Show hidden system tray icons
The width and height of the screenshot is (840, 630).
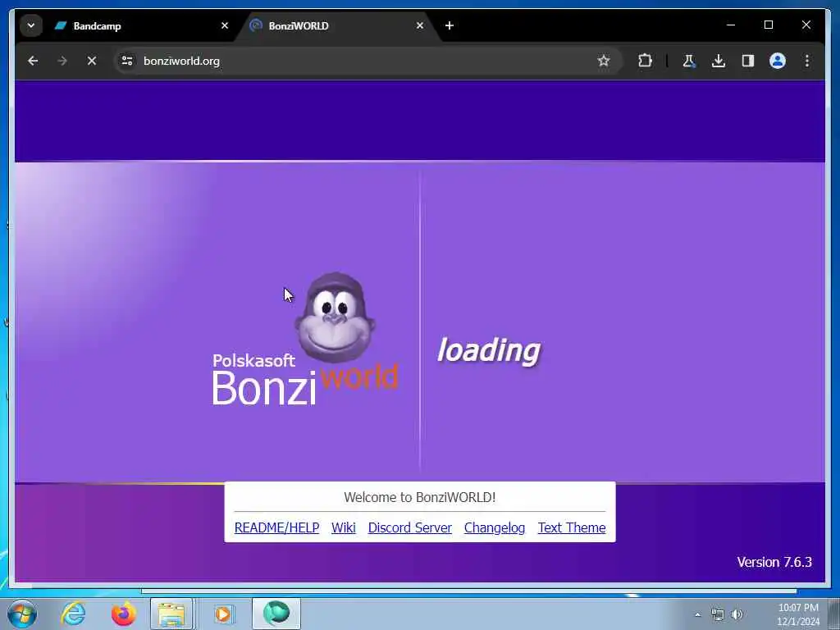[697, 615]
